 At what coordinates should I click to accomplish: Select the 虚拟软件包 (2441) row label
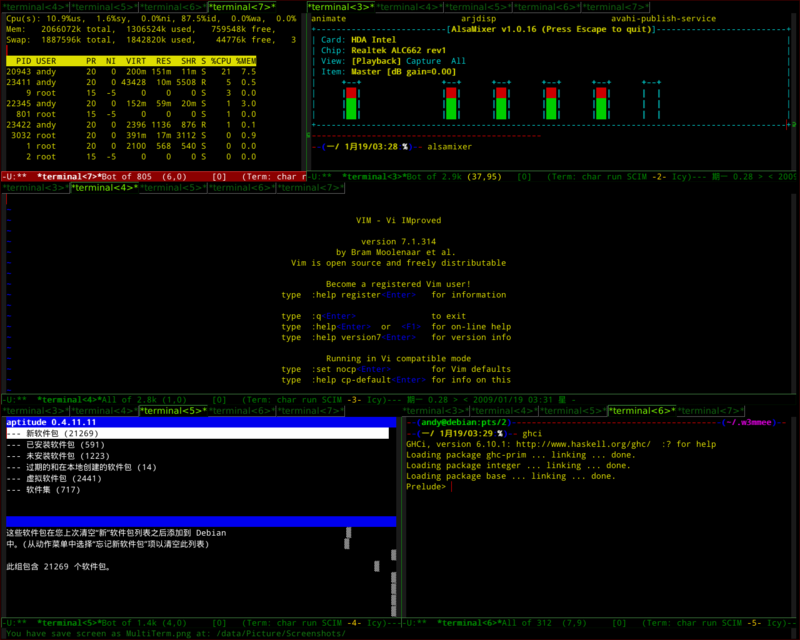[x=64, y=478]
